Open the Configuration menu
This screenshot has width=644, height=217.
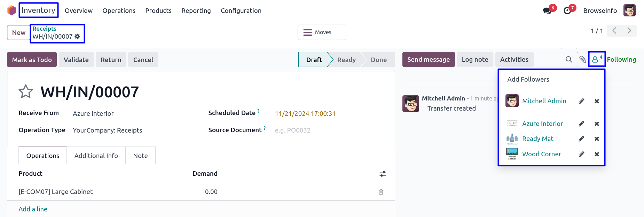point(241,11)
